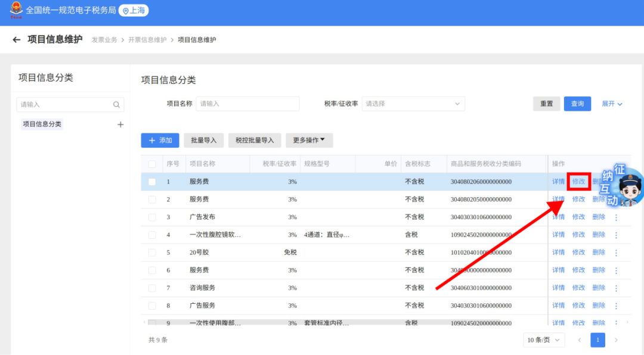Go to previous page arrow

pos(580,340)
